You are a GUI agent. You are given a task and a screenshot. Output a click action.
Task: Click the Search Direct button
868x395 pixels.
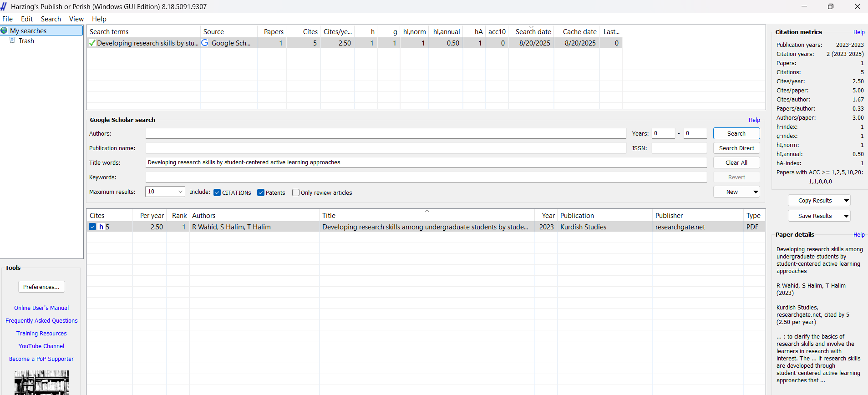[x=736, y=148]
